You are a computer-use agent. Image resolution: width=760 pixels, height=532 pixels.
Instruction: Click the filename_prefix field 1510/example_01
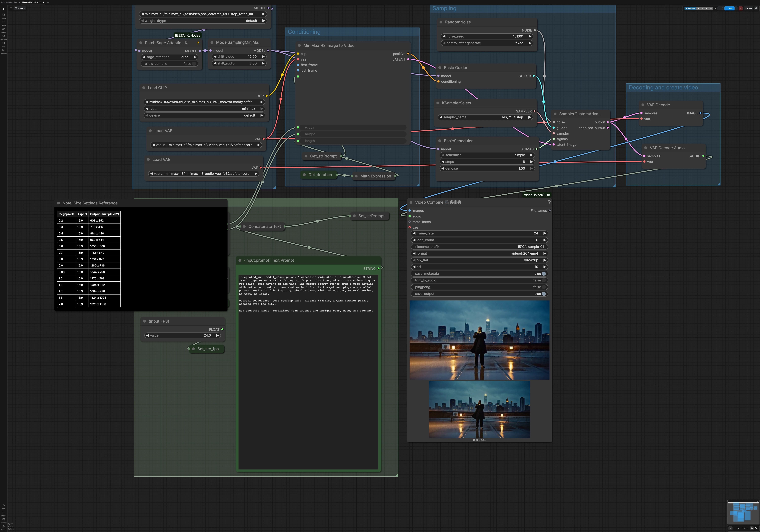click(479, 247)
